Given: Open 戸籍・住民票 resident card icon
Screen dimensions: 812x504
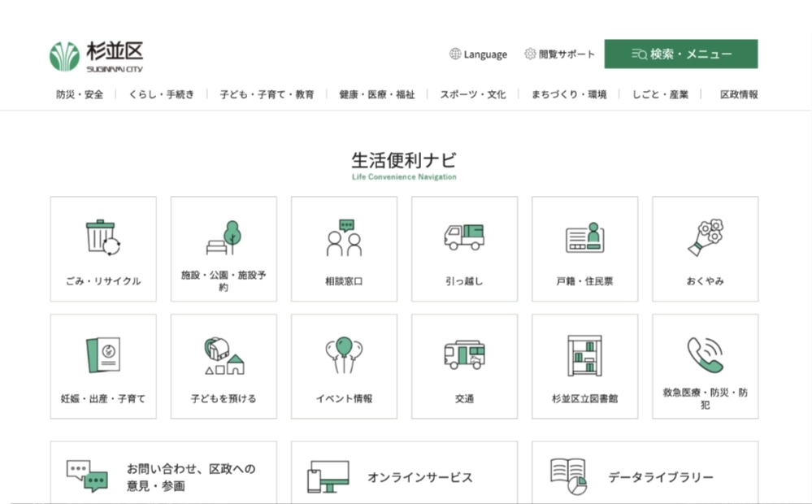Looking at the screenshot, I should coord(584,237).
